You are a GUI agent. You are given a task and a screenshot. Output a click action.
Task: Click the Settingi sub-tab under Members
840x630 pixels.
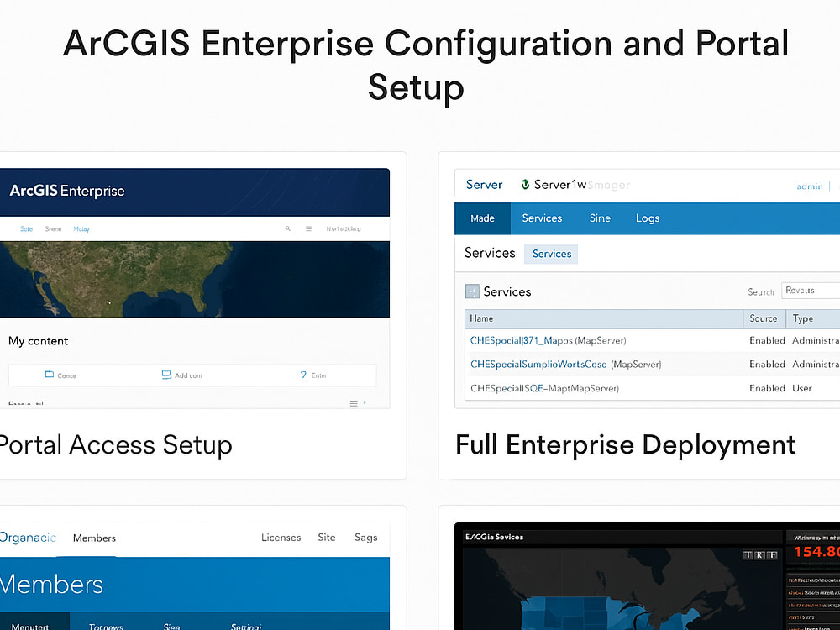coord(246,627)
